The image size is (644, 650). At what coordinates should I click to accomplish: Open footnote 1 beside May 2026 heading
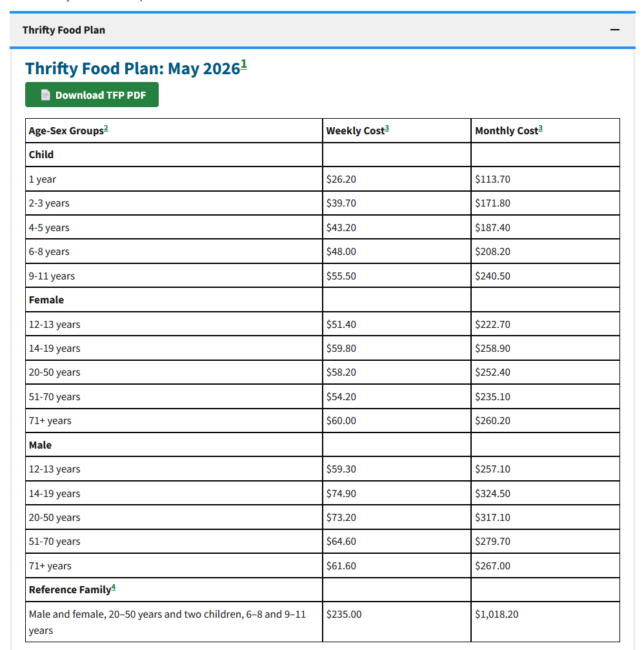(x=244, y=65)
